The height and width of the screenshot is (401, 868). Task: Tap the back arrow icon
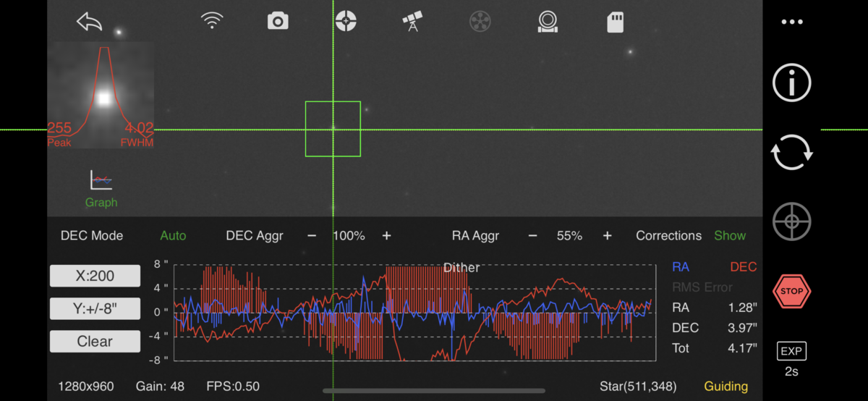pyautogui.click(x=90, y=22)
